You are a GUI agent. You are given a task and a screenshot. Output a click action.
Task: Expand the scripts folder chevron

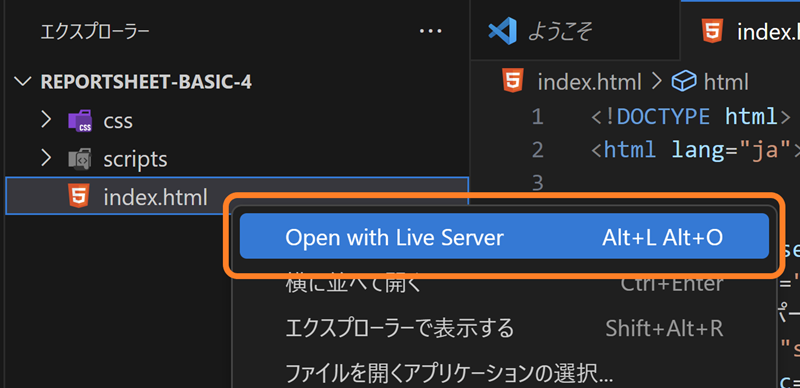[46, 159]
